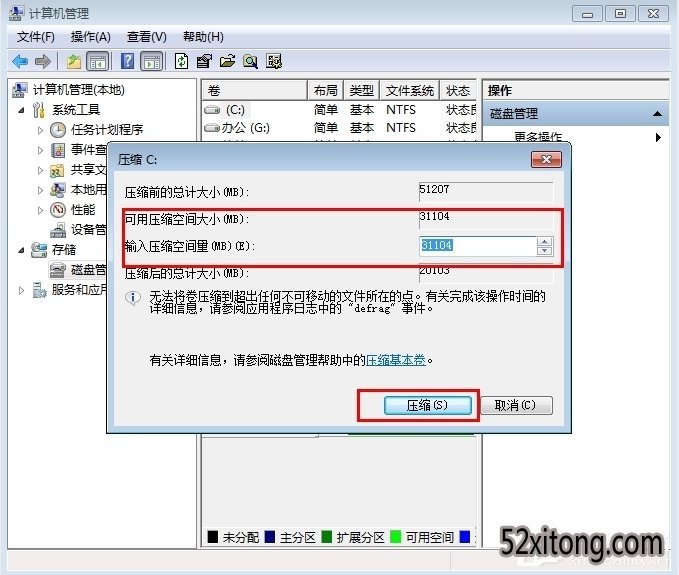Viewport: 679px width, 575px height.
Task: Toggle the show/hide action pane icon
Action: pyautogui.click(x=152, y=61)
